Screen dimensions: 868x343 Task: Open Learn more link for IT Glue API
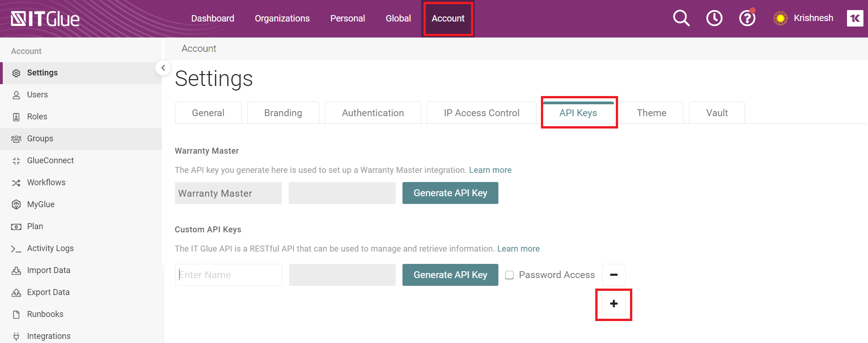519,249
